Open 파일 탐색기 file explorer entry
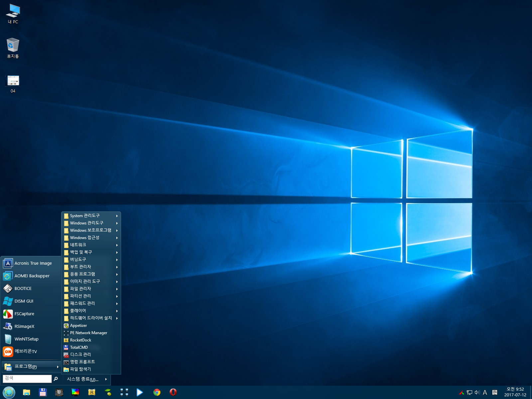Viewport: 532px width, 399px height. coord(91,369)
